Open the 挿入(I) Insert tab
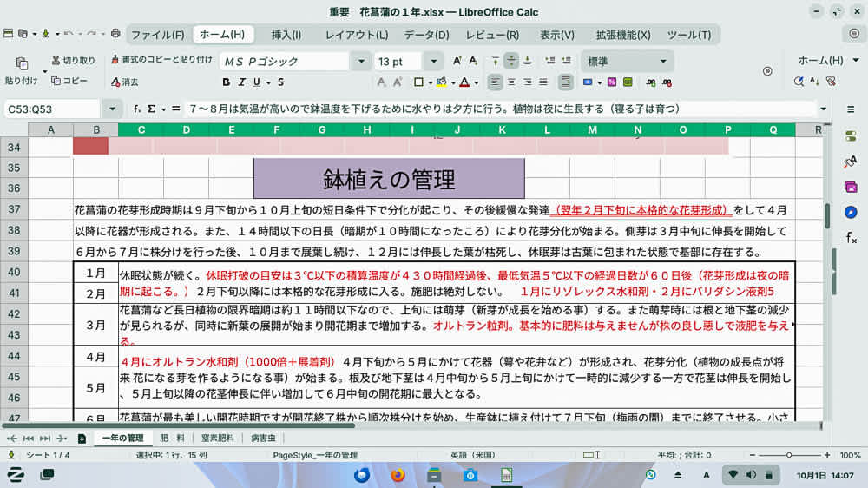 286,35
